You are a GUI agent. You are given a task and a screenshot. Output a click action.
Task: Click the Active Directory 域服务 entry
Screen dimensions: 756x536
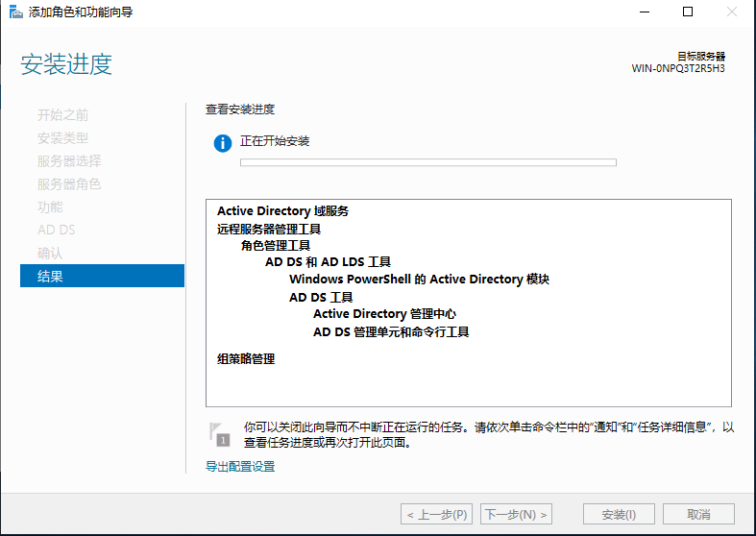pos(283,211)
